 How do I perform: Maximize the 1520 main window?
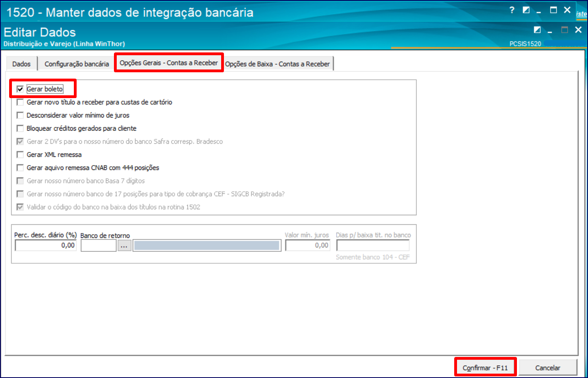point(553,10)
